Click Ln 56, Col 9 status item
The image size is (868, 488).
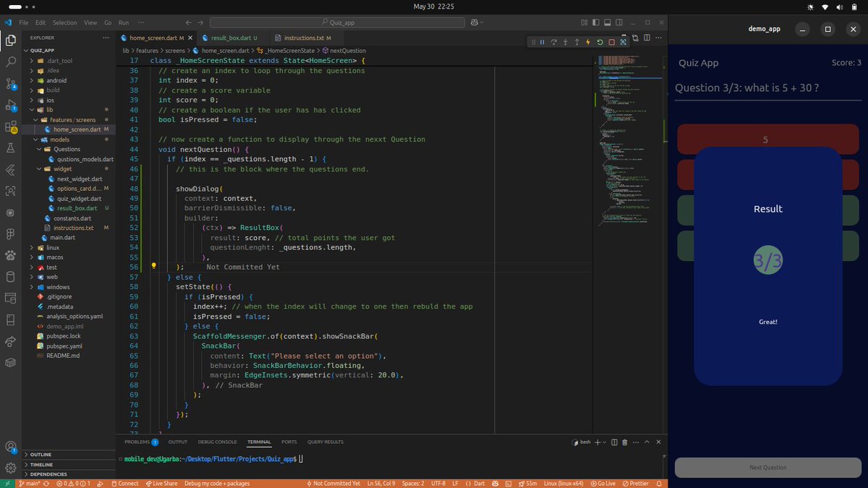383,483
